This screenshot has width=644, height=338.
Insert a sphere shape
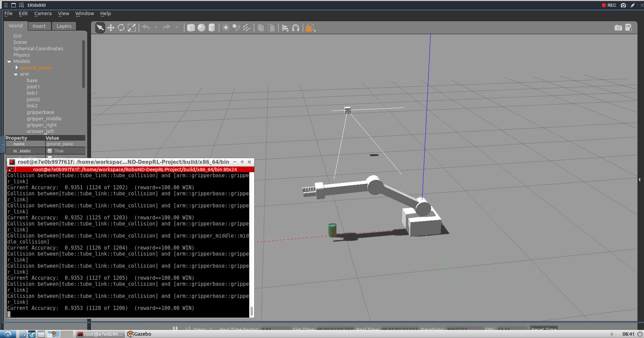coord(201,28)
